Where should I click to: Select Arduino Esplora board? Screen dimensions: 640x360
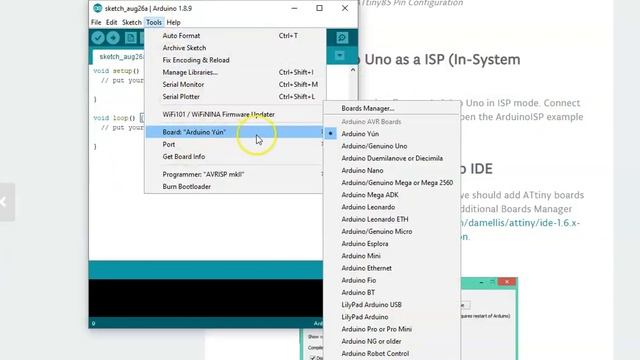pos(392,244)
